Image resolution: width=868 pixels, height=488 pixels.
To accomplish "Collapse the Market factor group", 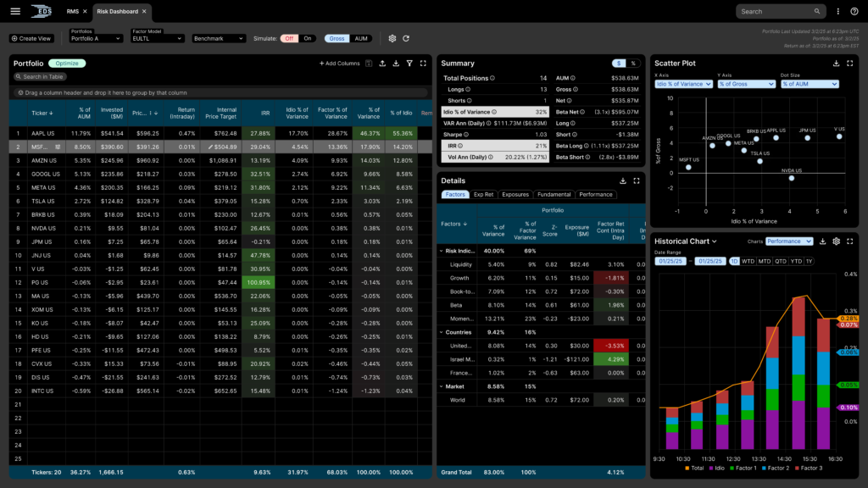I will tap(441, 386).
